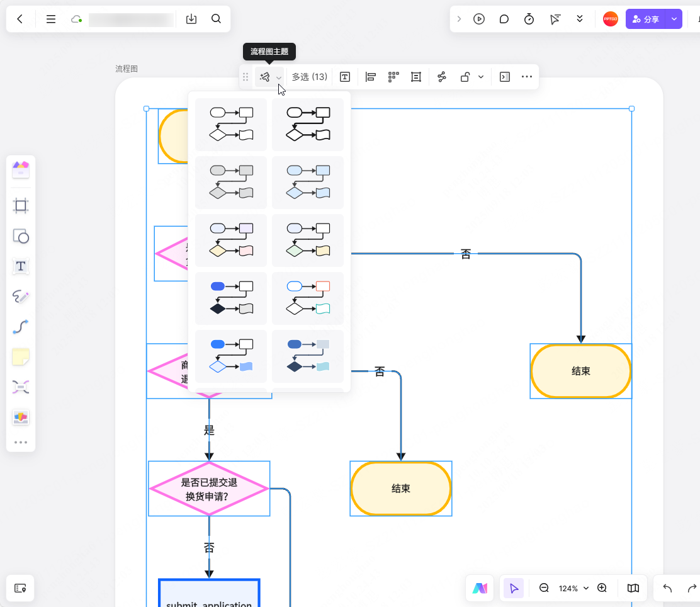Click the download/export icon

tap(191, 19)
